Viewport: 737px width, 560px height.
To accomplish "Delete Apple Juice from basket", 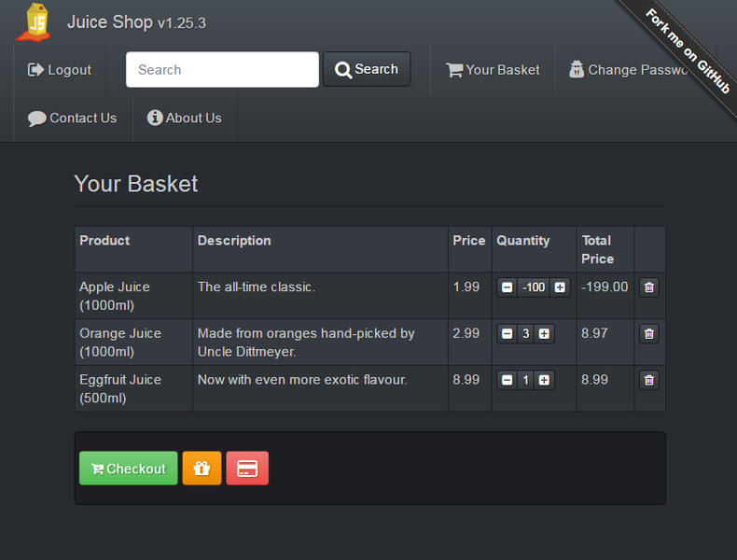I will (649, 287).
